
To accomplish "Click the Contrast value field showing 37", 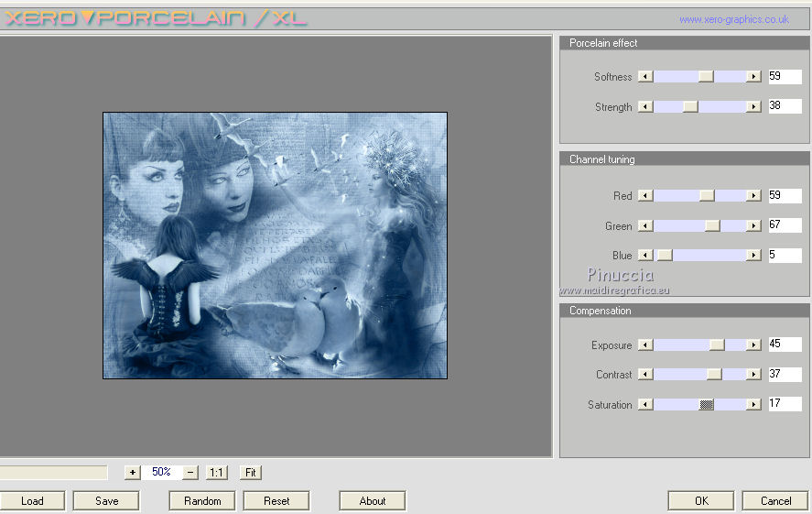I will pyautogui.click(x=785, y=374).
